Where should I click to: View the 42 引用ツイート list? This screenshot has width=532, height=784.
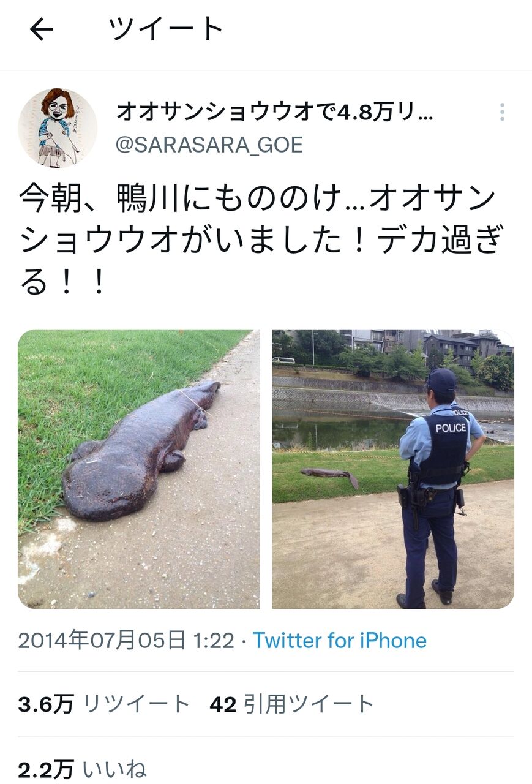click(291, 704)
